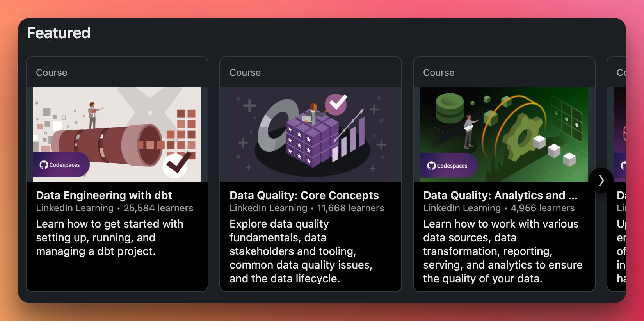Click the Featured section heading
Image resolution: width=644 pixels, height=321 pixels.
pyautogui.click(x=59, y=33)
